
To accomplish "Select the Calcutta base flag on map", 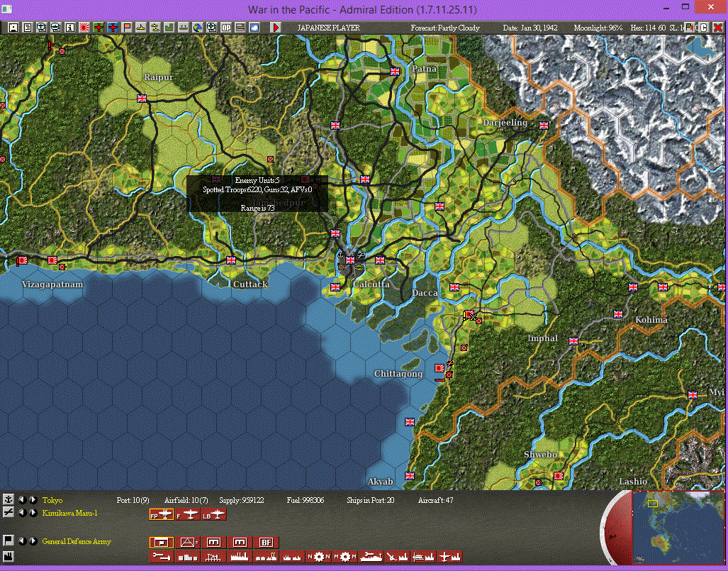I will click(350, 260).
